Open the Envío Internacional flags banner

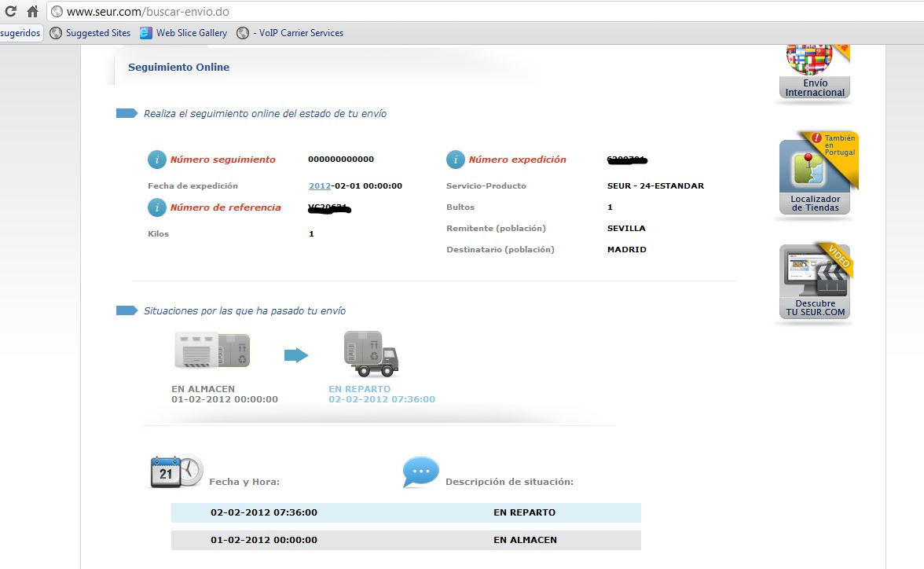pyautogui.click(x=815, y=73)
